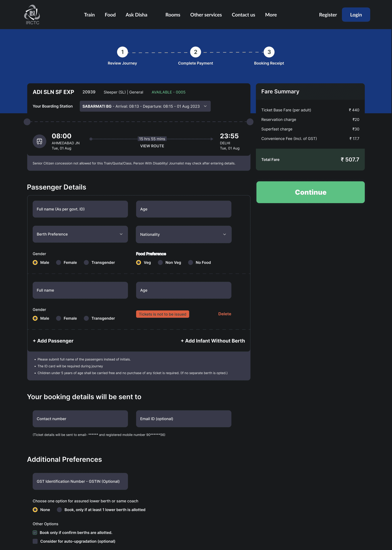
Task: Expand the Nationality dropdown
Action: pos(183,235)
